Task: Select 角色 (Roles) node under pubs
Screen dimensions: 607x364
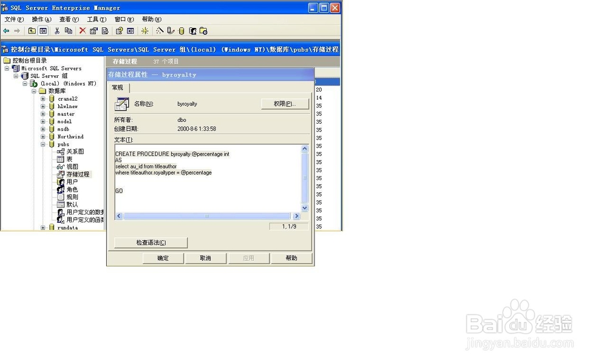Action: point(72,189)
